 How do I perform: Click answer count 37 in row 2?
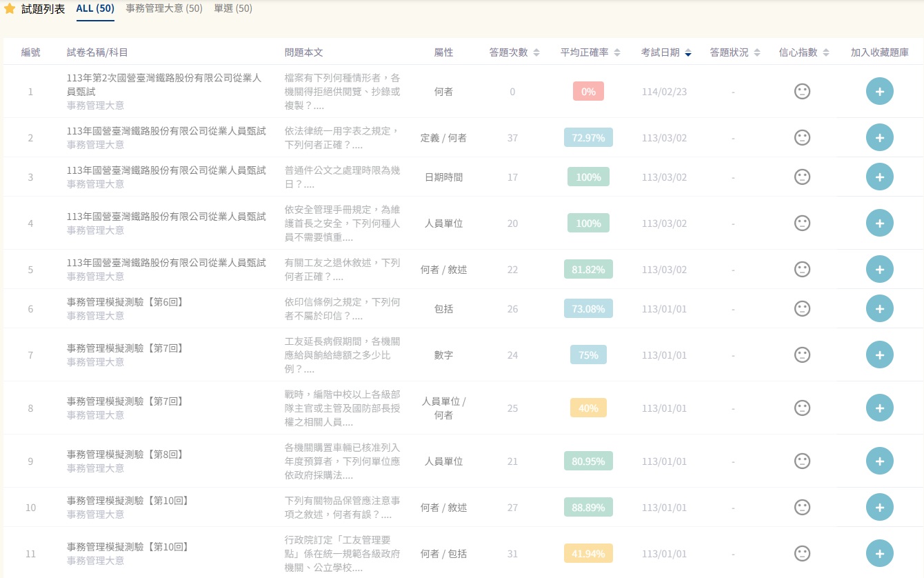click(x=512, y=138)
